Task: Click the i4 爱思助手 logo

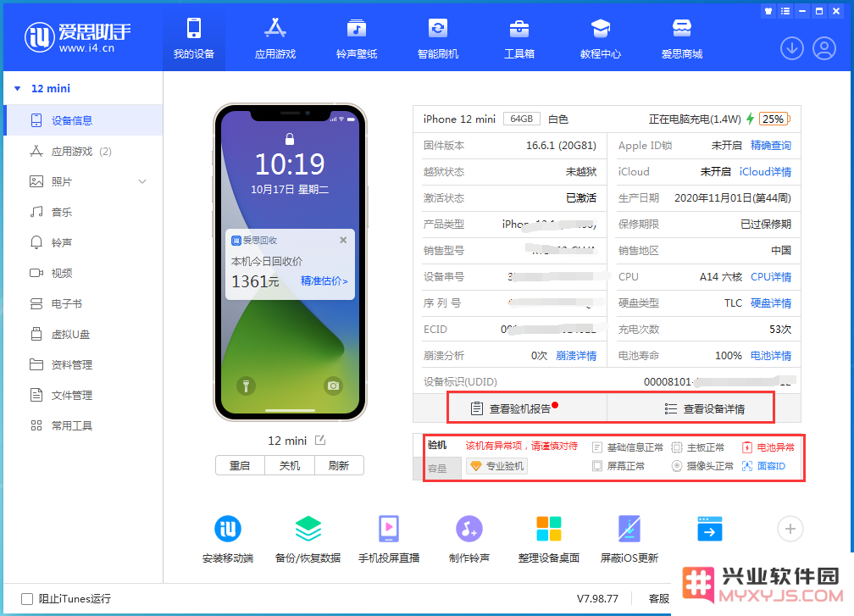Action: pos(77,37)
